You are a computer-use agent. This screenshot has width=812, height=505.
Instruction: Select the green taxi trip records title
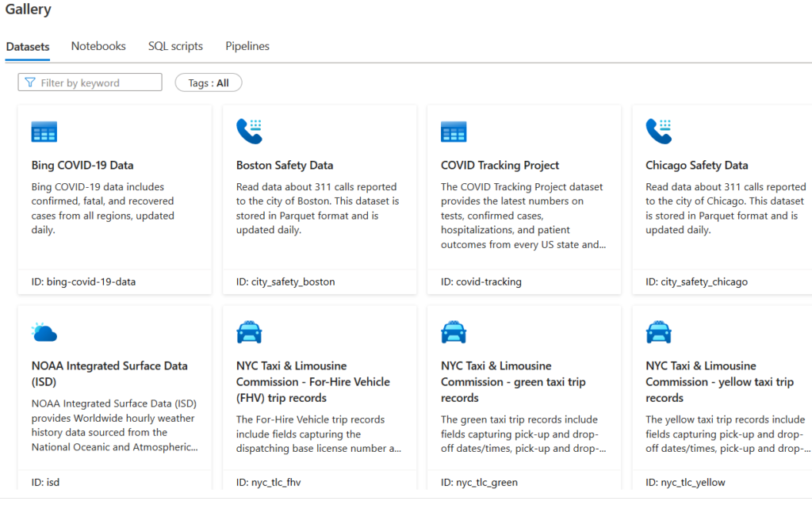pos(513,382)
